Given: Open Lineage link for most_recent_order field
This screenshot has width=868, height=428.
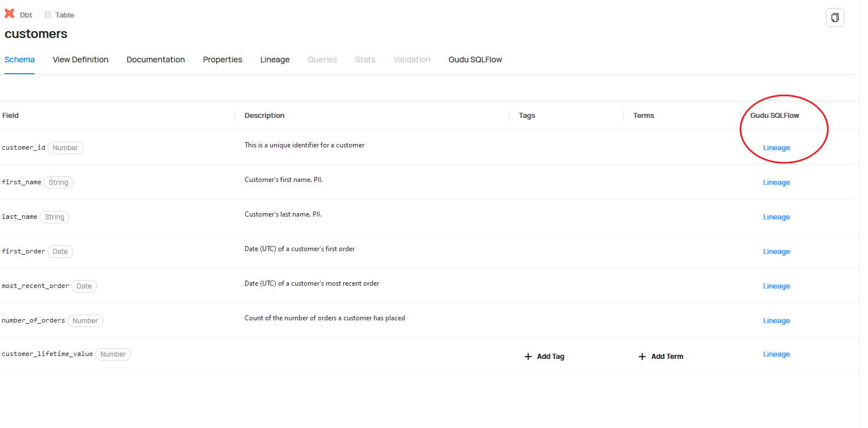Looking at the screenshot, I should 776,286.
